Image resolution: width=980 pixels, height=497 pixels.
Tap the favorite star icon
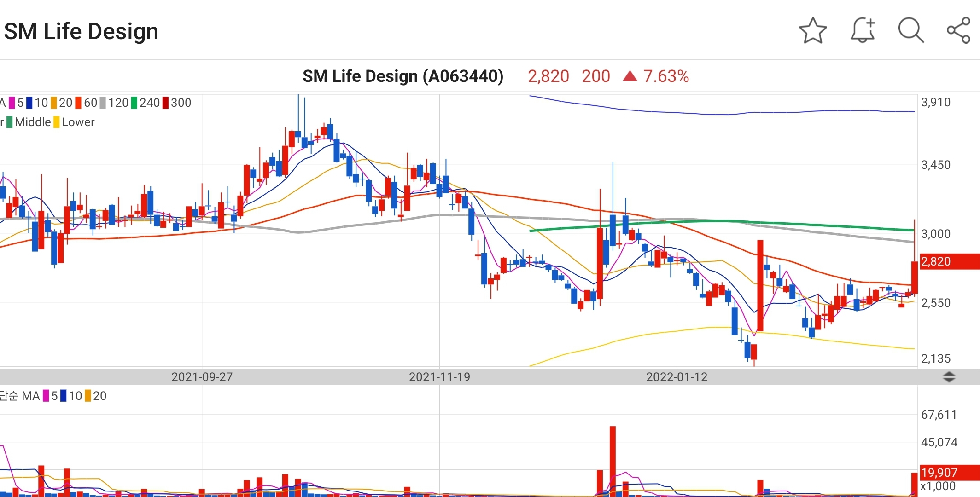pos(813,31)
